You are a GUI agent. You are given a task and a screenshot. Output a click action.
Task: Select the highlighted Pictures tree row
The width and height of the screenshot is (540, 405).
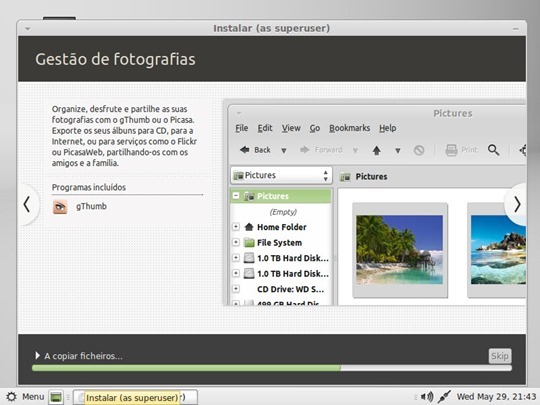point(281,196)
